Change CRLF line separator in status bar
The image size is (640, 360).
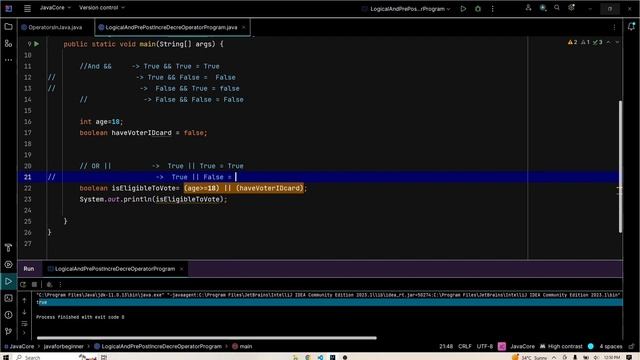tap(465, 346)
